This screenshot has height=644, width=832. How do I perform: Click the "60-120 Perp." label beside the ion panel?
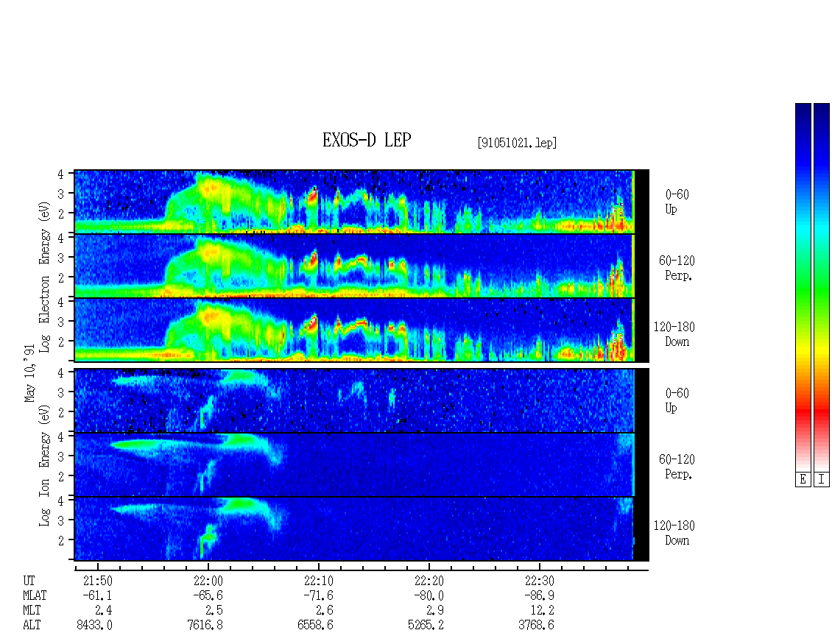(677, 467)
